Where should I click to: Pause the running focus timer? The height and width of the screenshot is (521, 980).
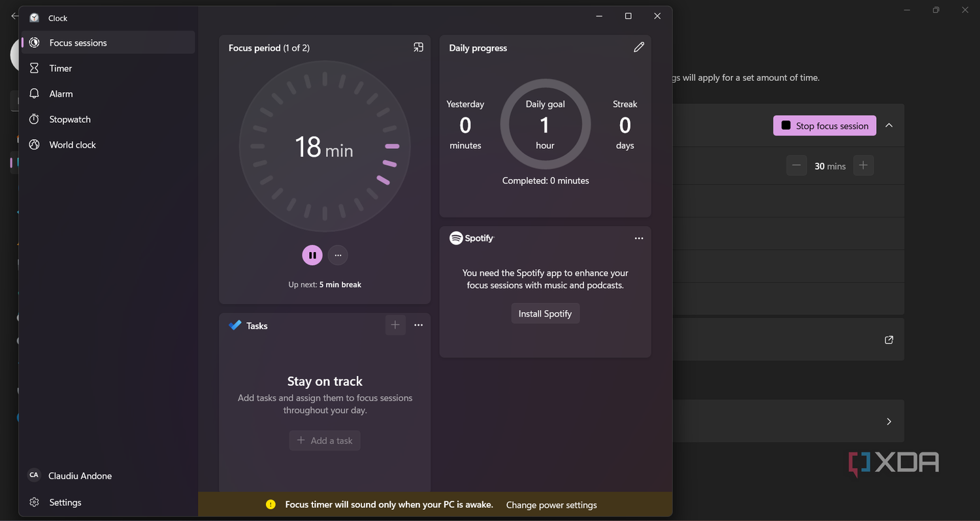[x=312, y=255]
